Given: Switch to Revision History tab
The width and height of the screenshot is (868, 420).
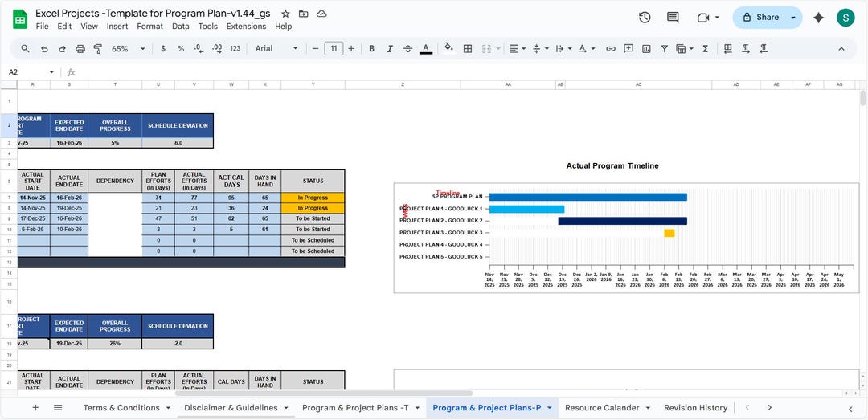Looking at the screenshot, I should tap(695, 408).
